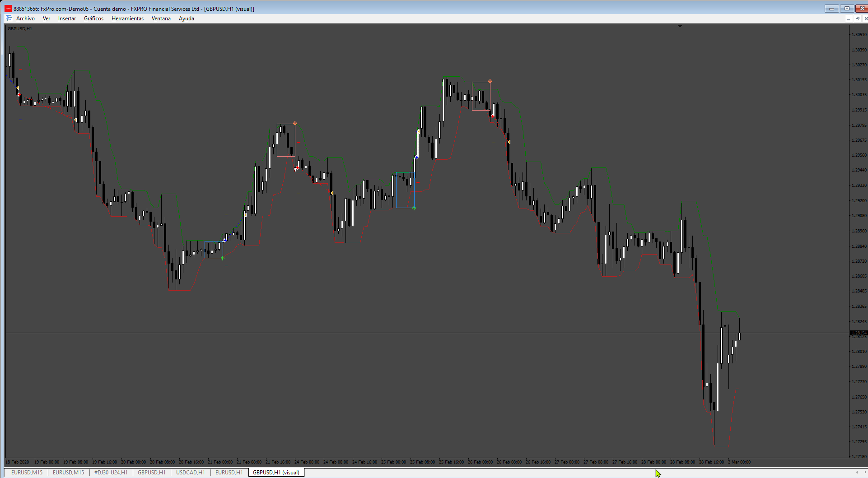Screen dimensions: 868x478
Task: Switch to the EURUSD,H1 chart tab
Action: (x=229, y=473)
